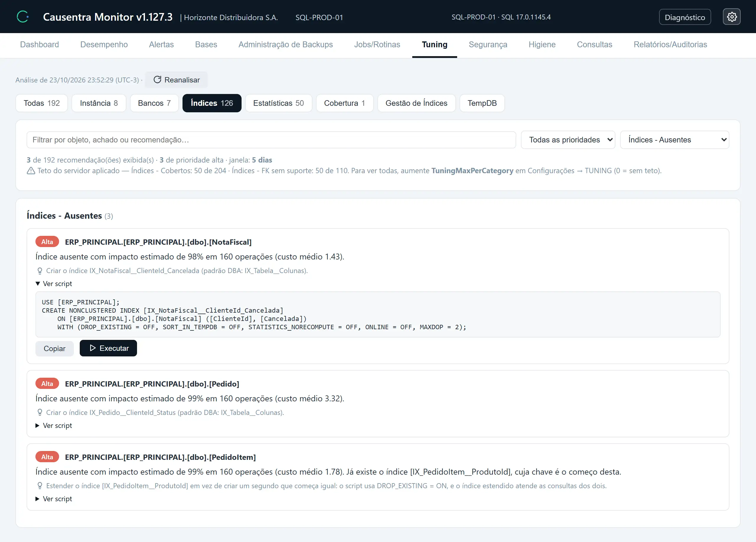756x542 pixels.
Task: Click ERP_PRINCIPAL.[dbo].[PedidoItem] title
Action: [x=160, y=457]
